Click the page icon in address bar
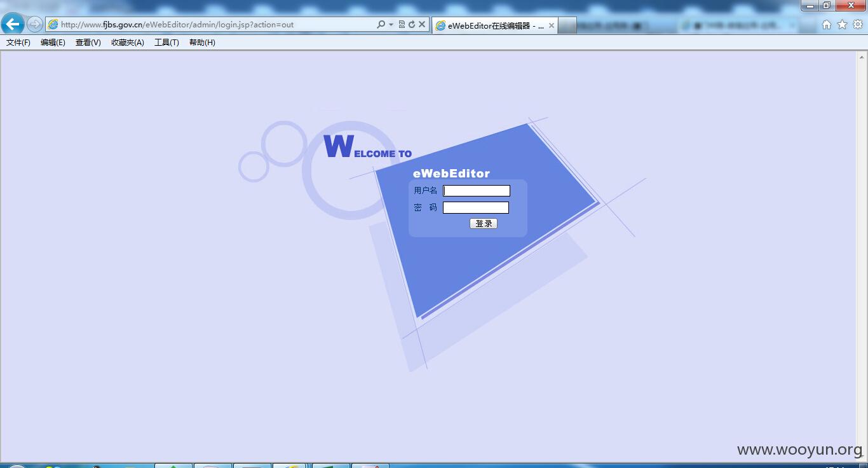This screenshot has width=868, height=468. (x=53, y=24)
